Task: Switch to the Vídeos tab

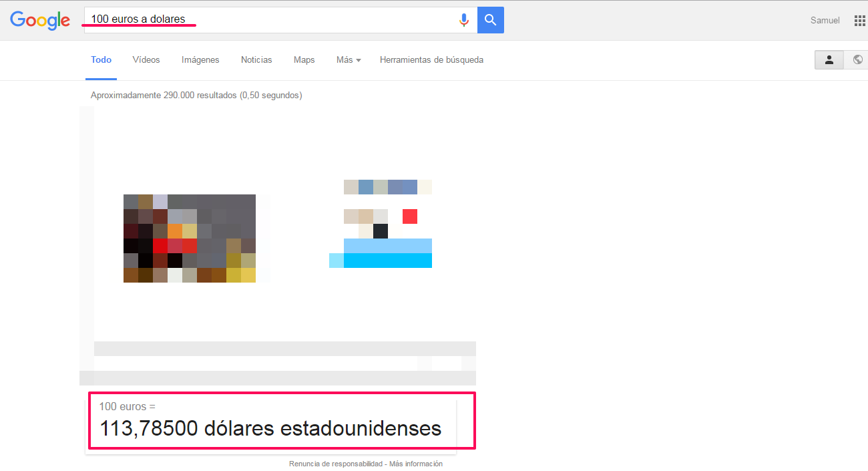Action: (146, 60)
